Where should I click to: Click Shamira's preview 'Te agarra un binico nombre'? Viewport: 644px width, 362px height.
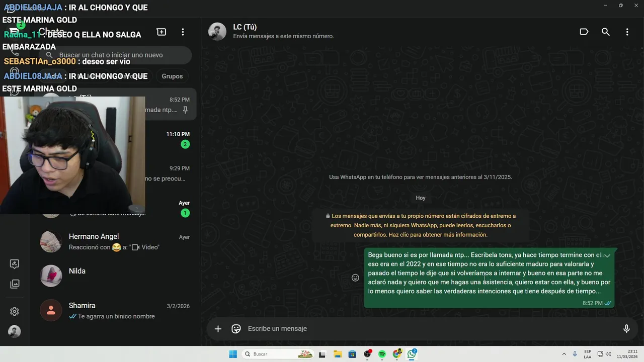click(x=116, y=316)
